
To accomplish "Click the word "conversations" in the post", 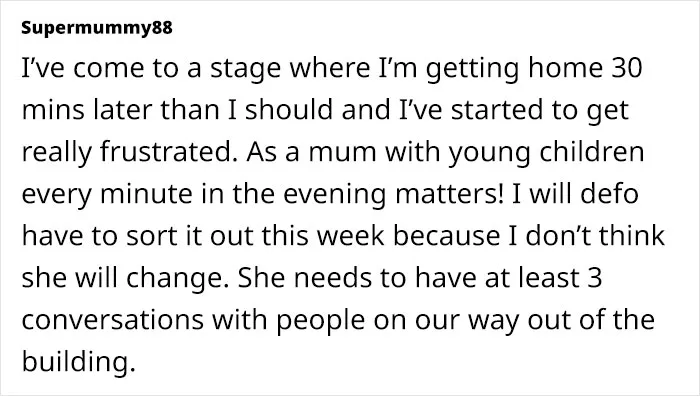I will pyautogui.click(x=112, y=320).
